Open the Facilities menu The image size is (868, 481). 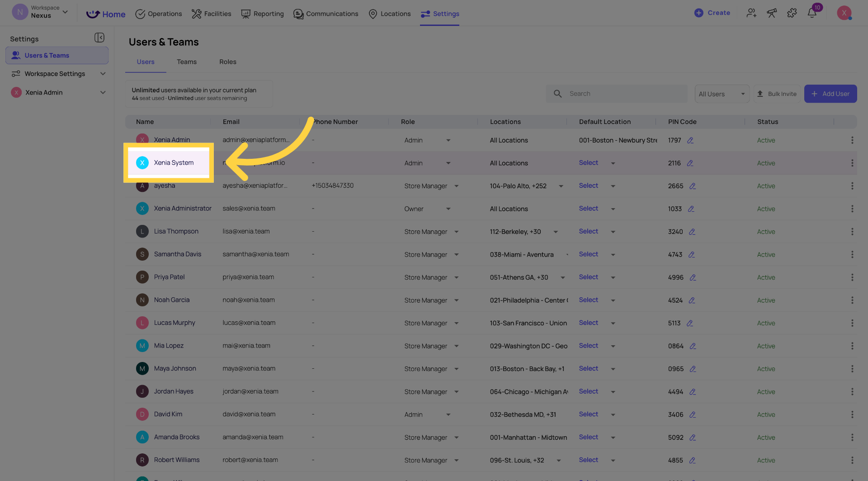point(211,14)
